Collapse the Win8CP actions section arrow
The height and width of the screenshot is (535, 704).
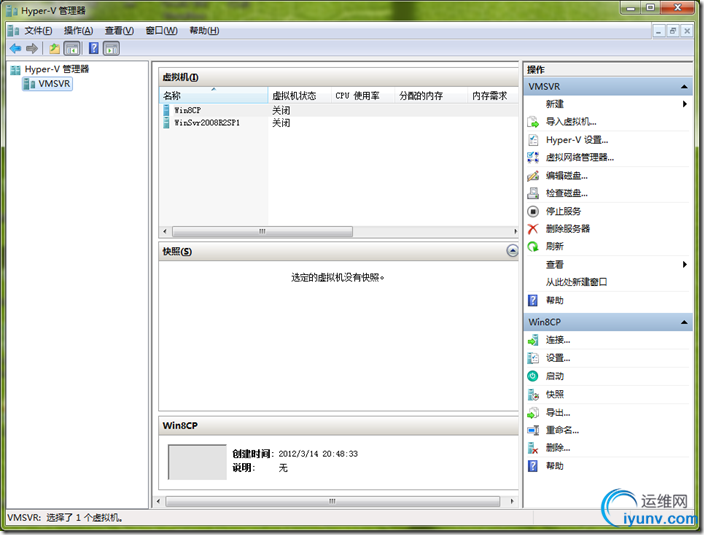684,322
